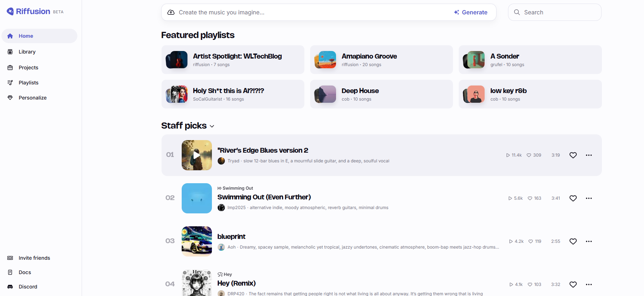Click the Playlists icon
This screenshot has height=296, width=644.
tap(10, 83)
